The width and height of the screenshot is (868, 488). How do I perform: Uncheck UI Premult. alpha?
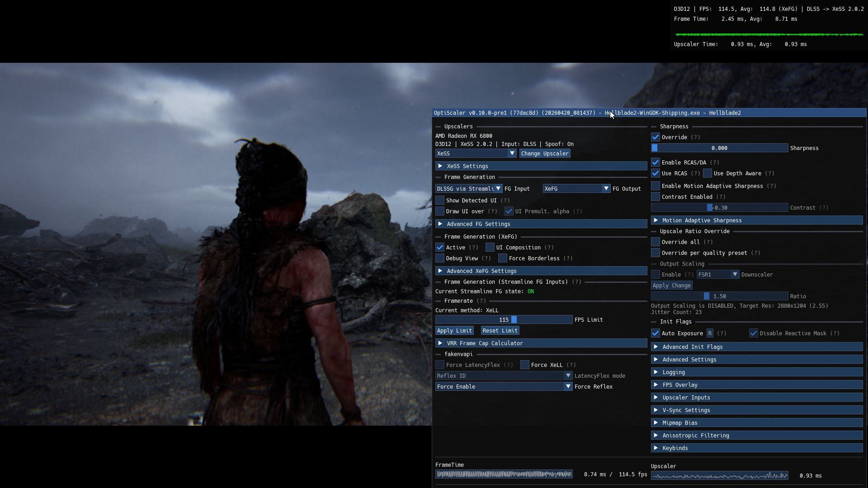(x=509, y=211)
